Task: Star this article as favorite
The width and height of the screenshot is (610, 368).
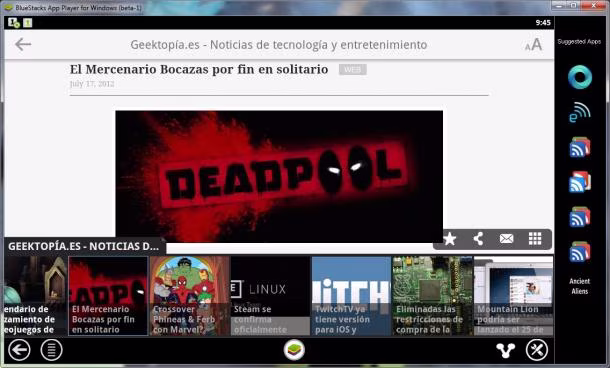Action: (x=450, y=239)
